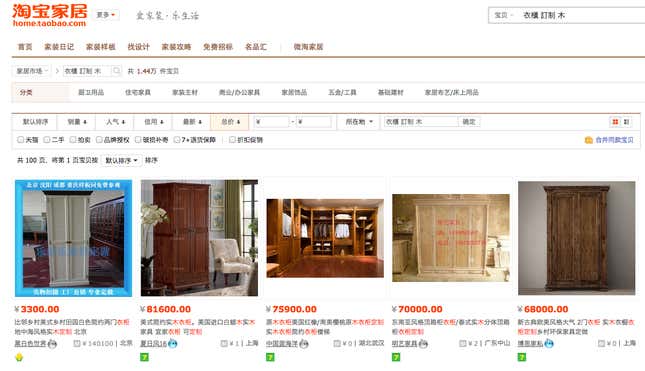Click the yellow badge icon under the ¥3300 item
Viewport: 645px width, 371px height.
[x=19, y=357]
